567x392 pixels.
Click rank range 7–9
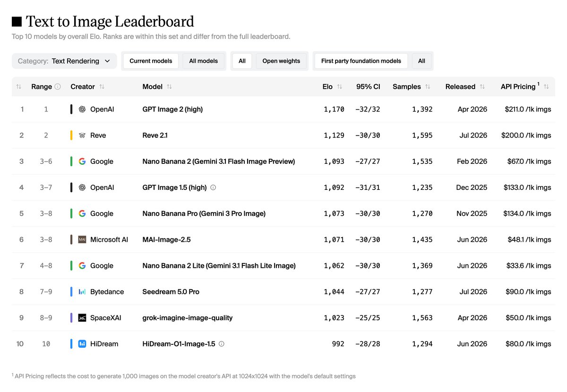(46, 292)
